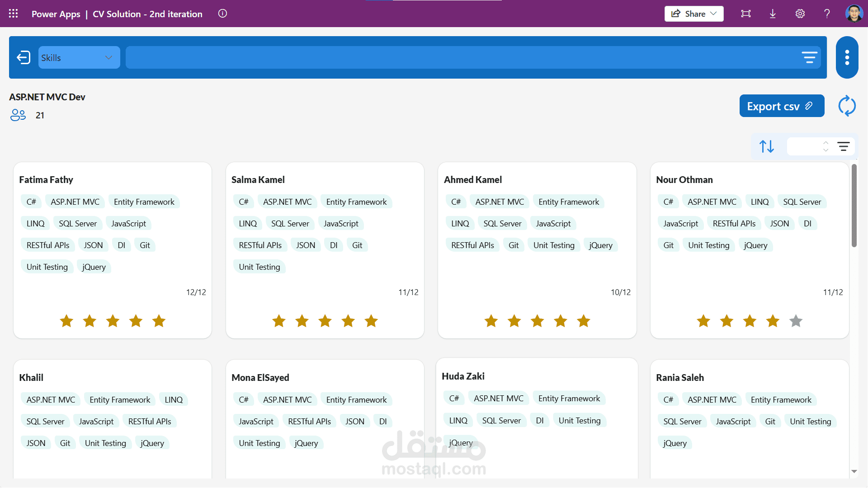Screen dimensions: 868x488
Task: Click the sort filter lines icon at right
Action: tap(843, 146)
